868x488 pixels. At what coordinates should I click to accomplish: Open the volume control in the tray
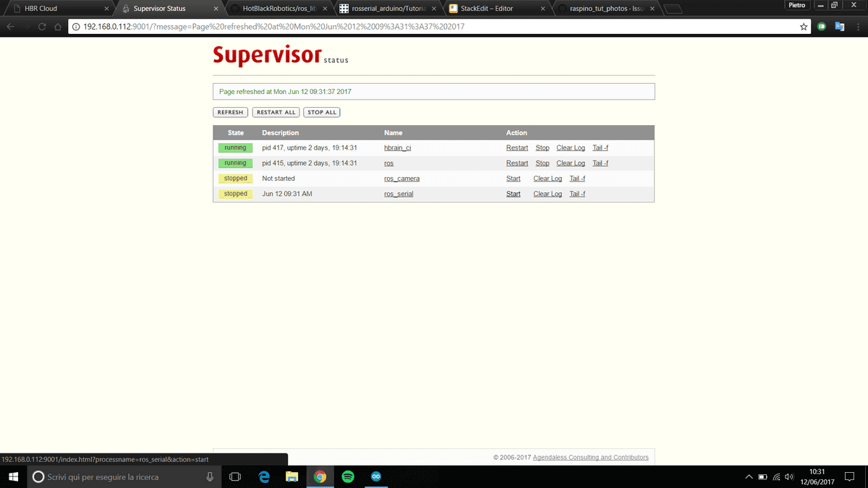[x=788, y=476]
